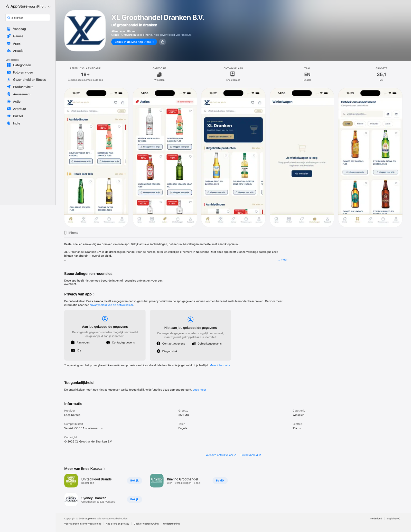The height and width of the screenshot is (532, 411).
Task: Open Website ontwikkelaar link
Action: pyautogui.click(x=221, y=455)
